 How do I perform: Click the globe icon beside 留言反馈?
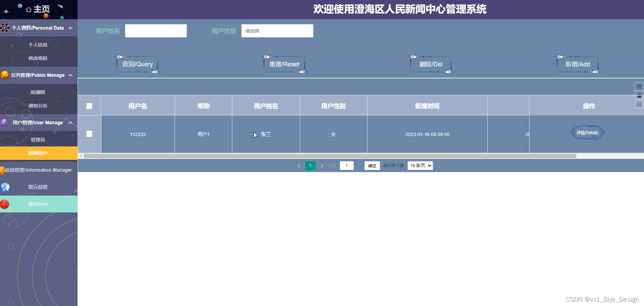point(5,187)
